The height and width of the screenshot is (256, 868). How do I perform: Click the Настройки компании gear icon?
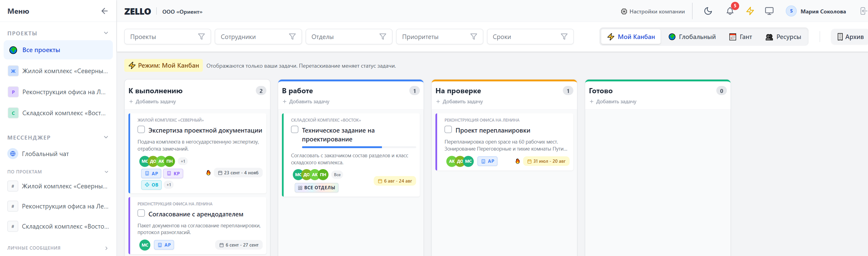pos(624,12)
